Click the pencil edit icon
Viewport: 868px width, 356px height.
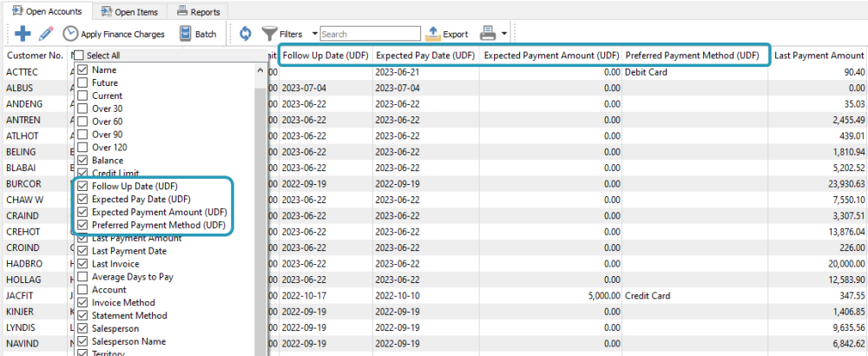(47, 34)
